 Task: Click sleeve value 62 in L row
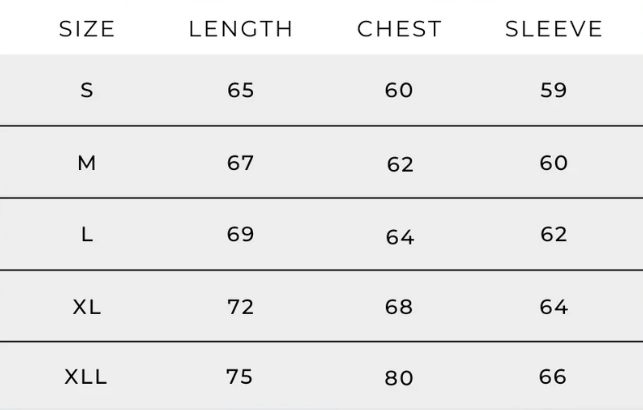coord(554,235)
